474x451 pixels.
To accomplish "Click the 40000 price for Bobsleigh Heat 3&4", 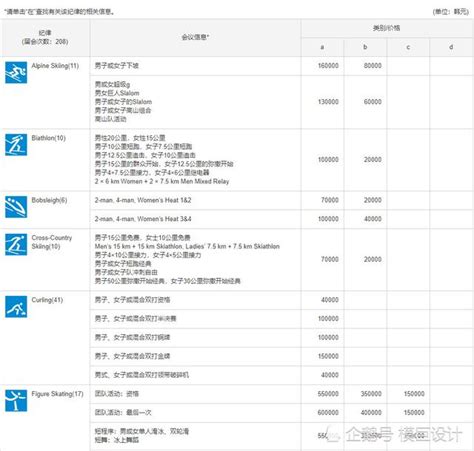I will point(373,219).
